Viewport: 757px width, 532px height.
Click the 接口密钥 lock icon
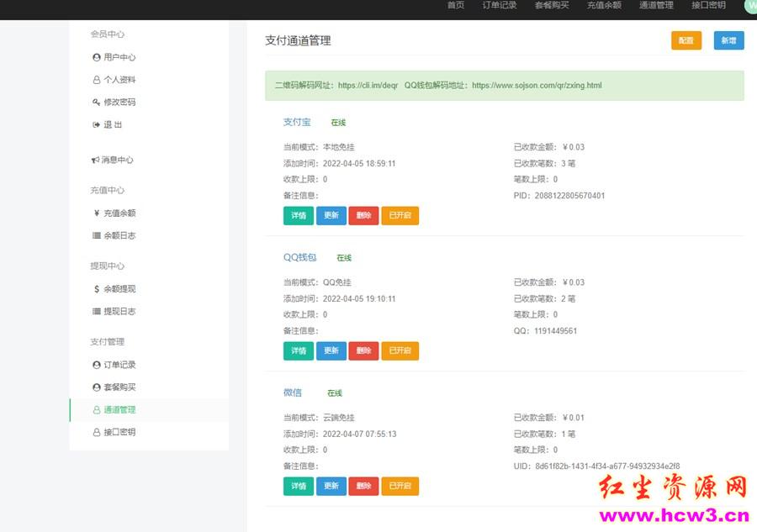click(x=97, y=432)
